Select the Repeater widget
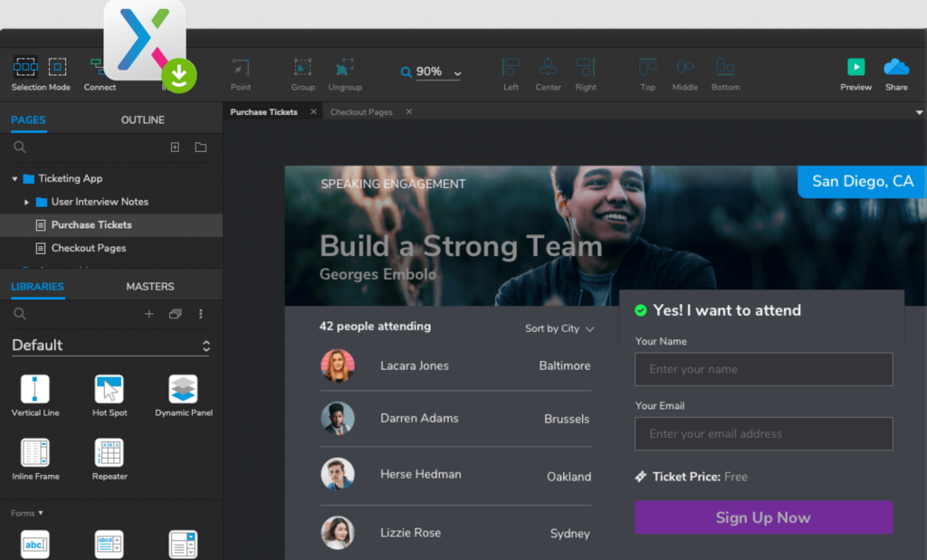This screenshot has width=927, height=560. [x=110, y=452]
